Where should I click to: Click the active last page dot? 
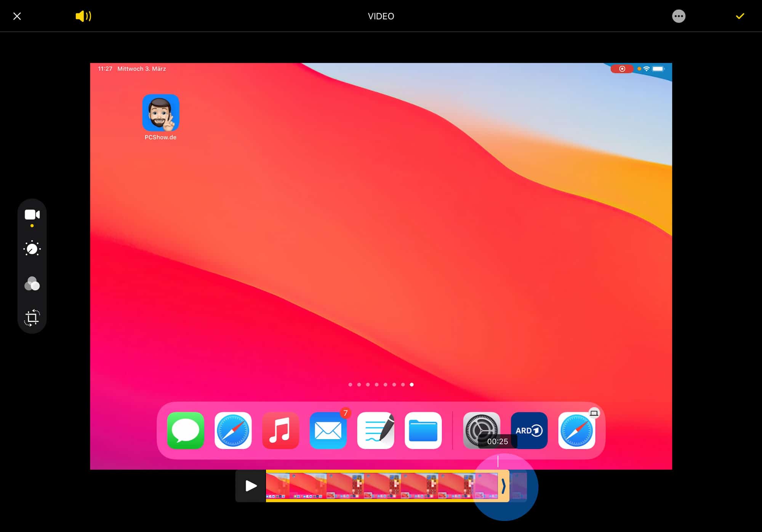click(411, 385)
